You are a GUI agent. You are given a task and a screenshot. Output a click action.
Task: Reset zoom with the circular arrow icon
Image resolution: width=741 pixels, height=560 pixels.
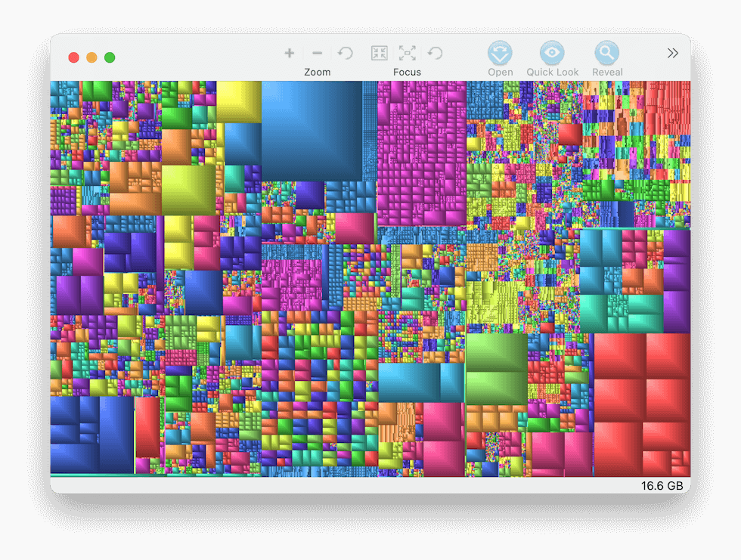click(x=346, y=53)
